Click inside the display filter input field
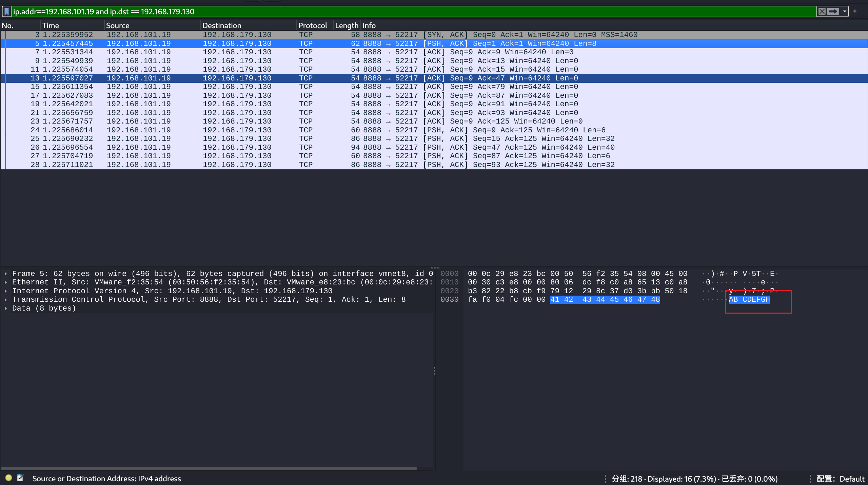This screenshot has height=485, width=868. [x=407, y=12]
